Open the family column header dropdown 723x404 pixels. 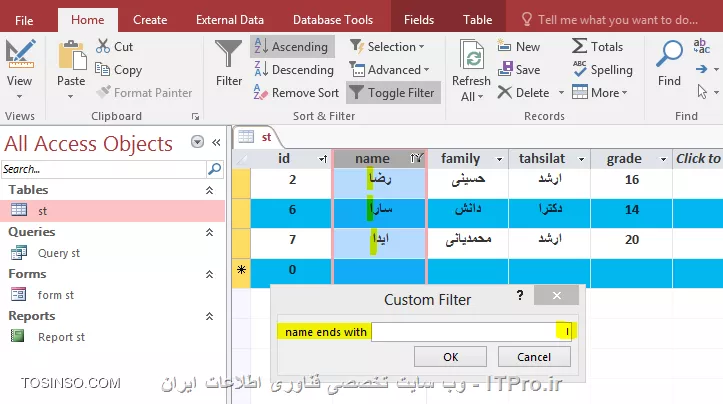tap(499, 159)
